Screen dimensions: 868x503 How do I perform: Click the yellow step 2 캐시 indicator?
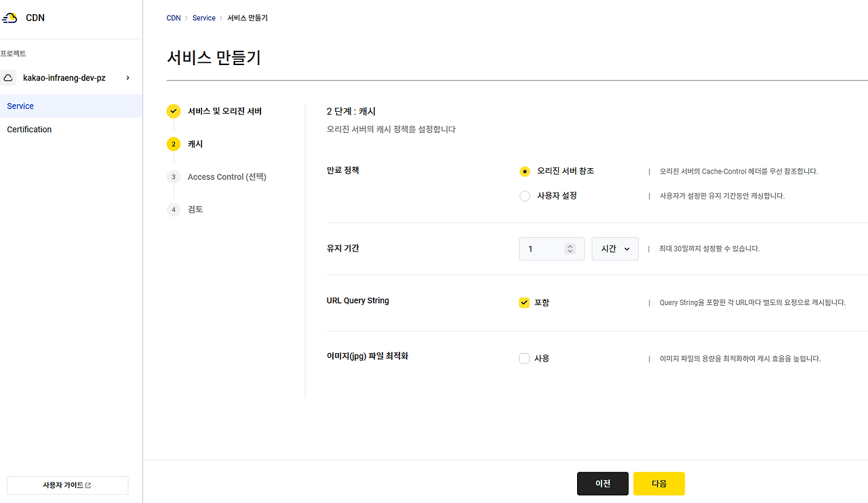174,144
